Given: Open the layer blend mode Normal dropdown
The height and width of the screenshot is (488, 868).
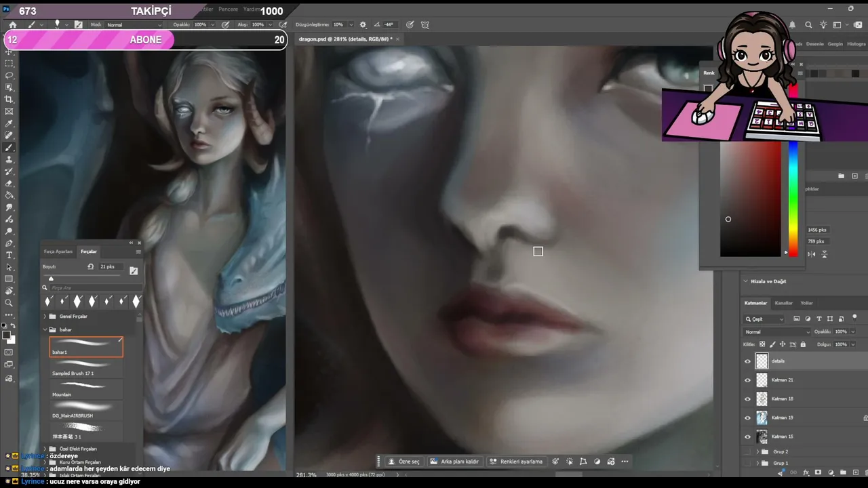Looking at the screenshot, I should [x=777, y=332].
